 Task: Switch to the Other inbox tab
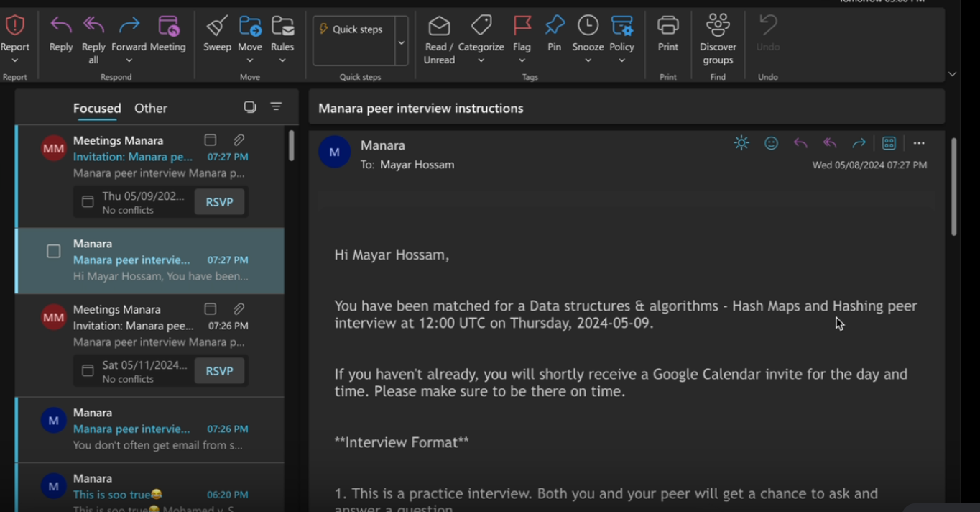151,109
